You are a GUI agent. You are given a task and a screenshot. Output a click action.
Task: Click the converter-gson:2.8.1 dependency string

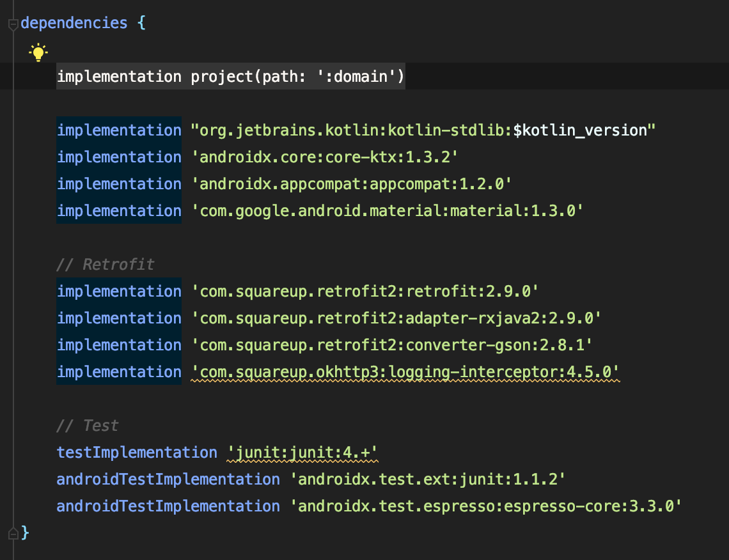coord(391,345)
